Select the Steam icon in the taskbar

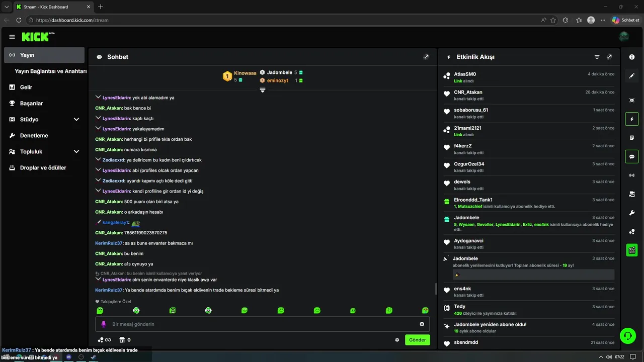pos(93,357)
